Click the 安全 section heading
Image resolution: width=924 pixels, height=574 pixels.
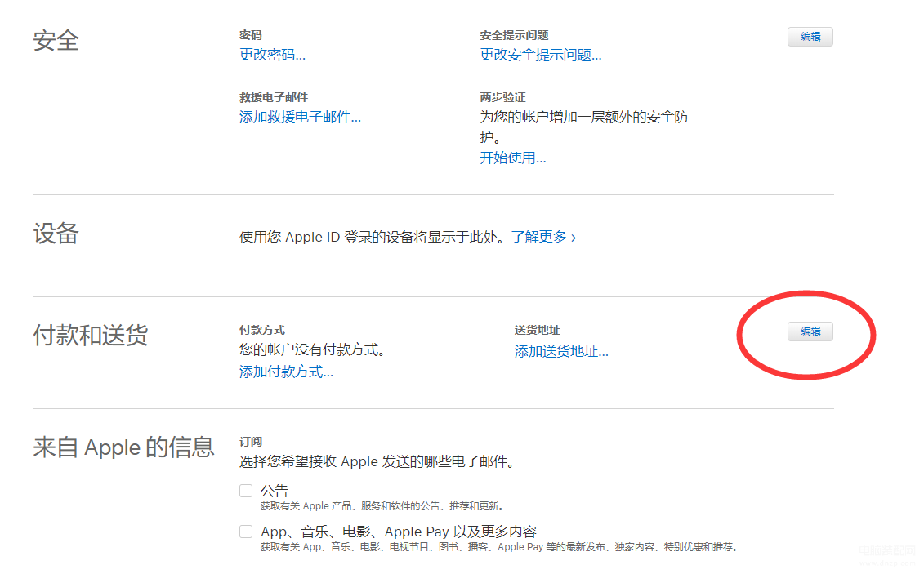click(56, 41)
